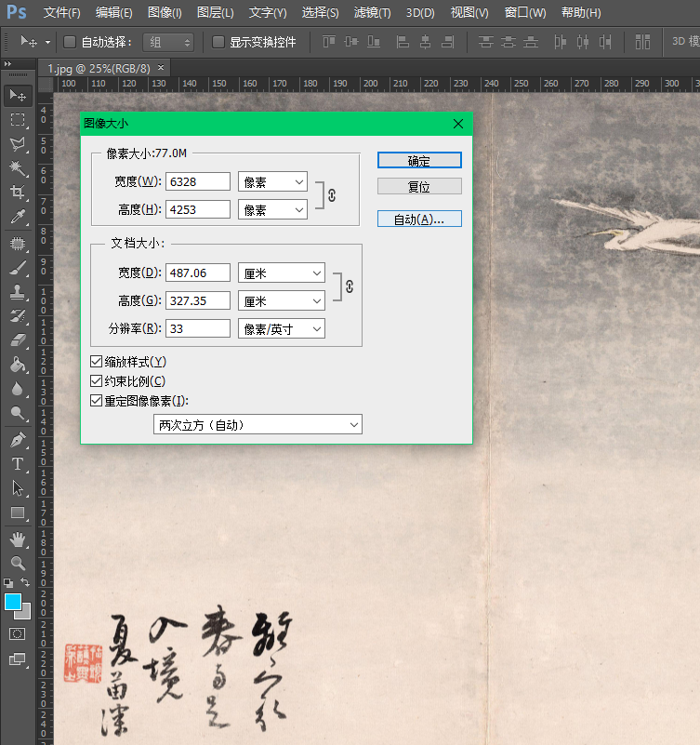Select the Brush tool
This screenshot has width=700, height=745.
pyautogui.click(x=18, y=268)
